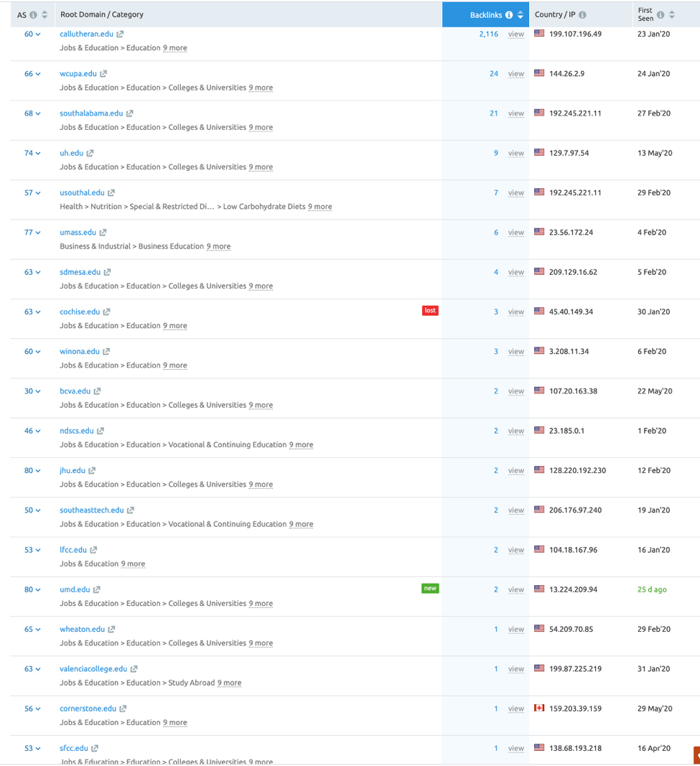This screenshot has width=700, height=766.
Task: Expand AS score 68 for southalabama.edu
Action: coord(32,113)
